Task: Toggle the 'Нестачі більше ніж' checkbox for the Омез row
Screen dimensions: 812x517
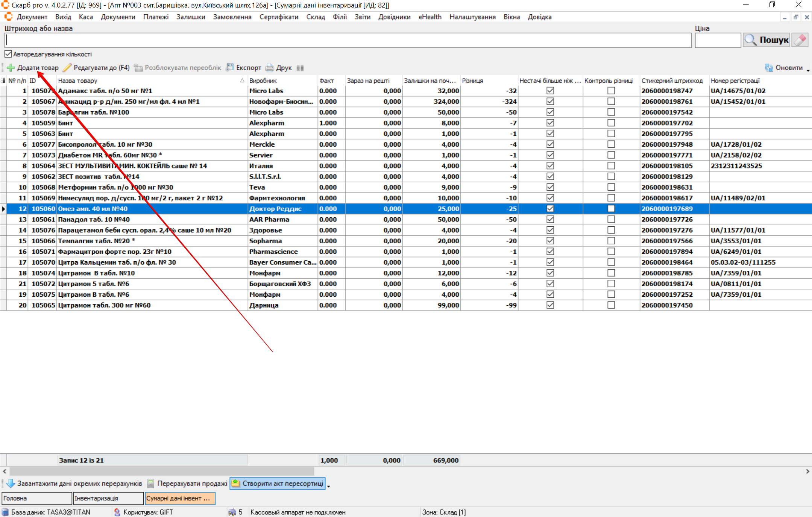Action: 550,209
